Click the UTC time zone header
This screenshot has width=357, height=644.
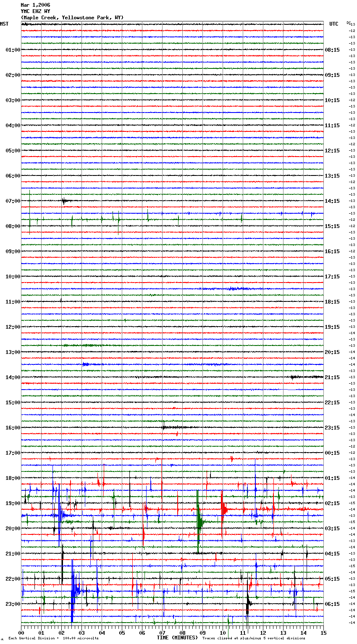pyautogui.click(x=334, y=24)
